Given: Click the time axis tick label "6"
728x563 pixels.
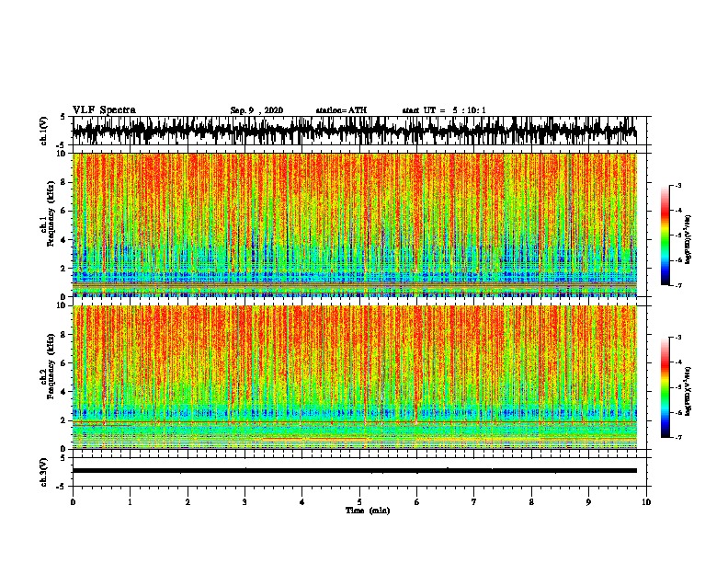Looking at the screenshot, I should point(416,502).
